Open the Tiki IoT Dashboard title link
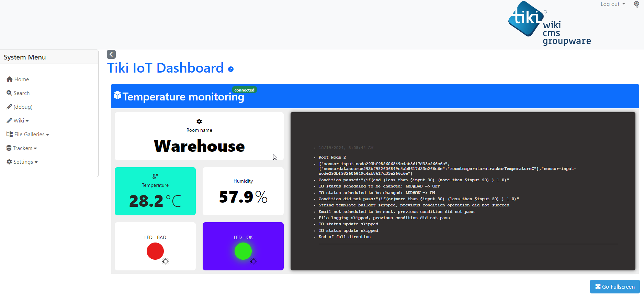644x301 pixels. [x=165, y=68]
